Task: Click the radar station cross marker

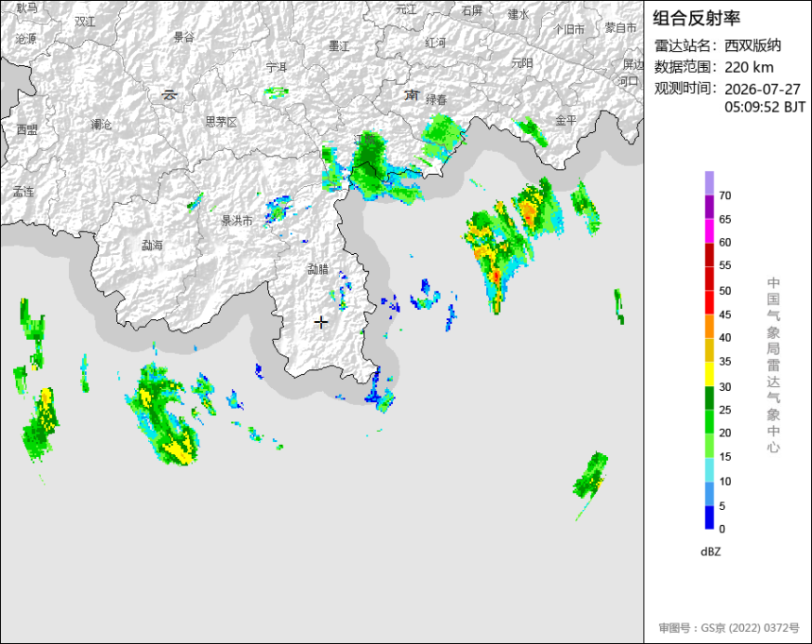Action: click(x=321, y=322)
